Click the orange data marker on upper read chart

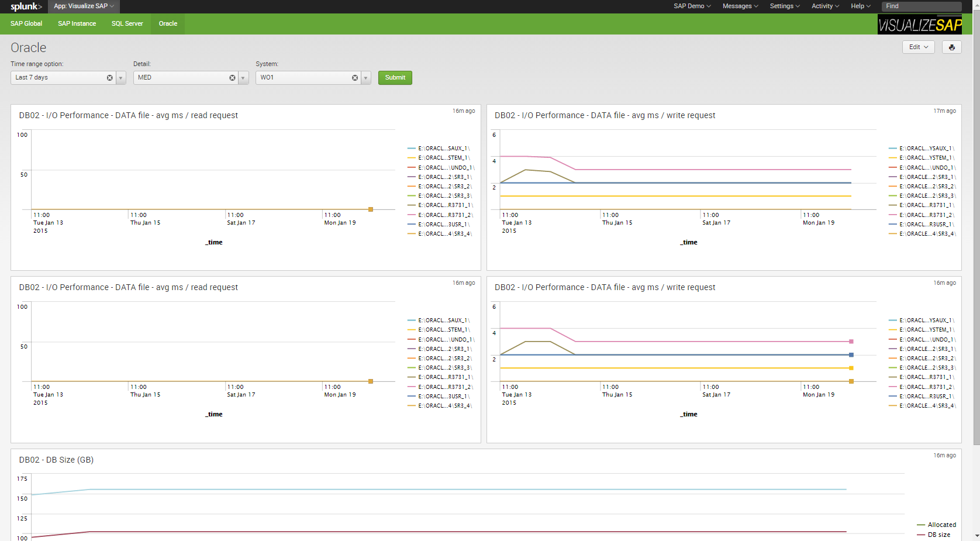[371, 209]
